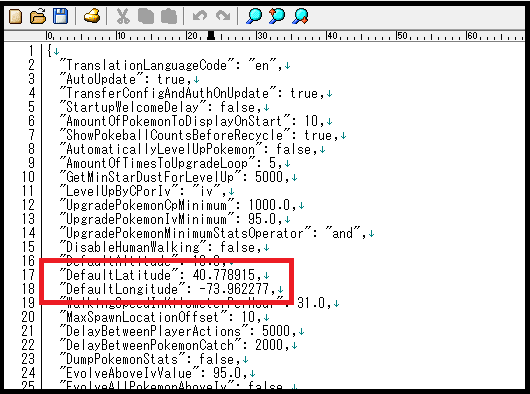Click the -73.962277 longitude value
The image size is (530, 394).
pos(234,289)
